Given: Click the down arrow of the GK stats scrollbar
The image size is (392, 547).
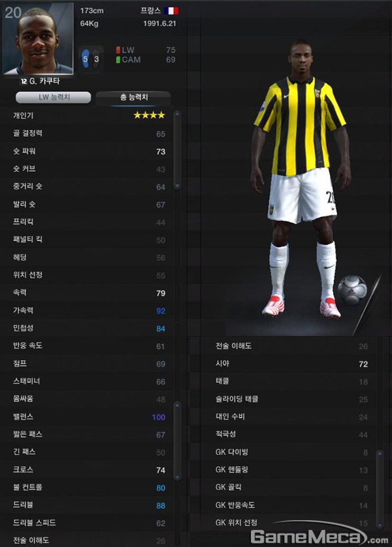Looking at the screenshot, I should click(x=380, y=525).
